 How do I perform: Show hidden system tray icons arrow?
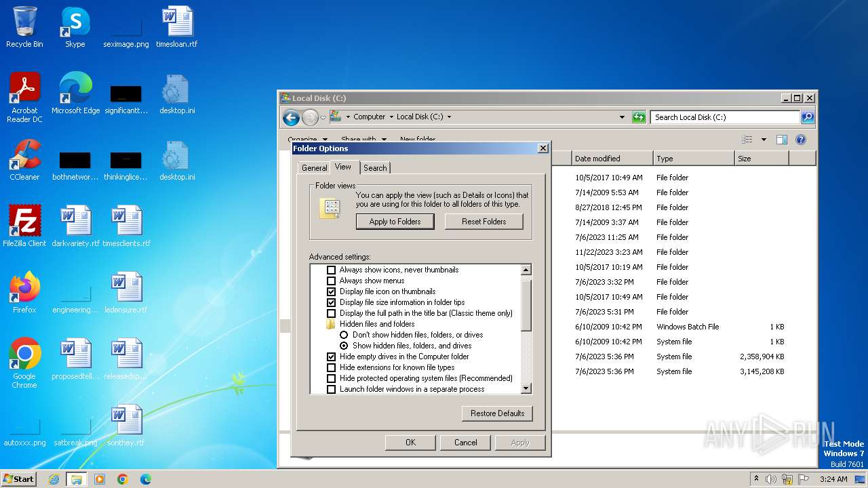(757, 479)
